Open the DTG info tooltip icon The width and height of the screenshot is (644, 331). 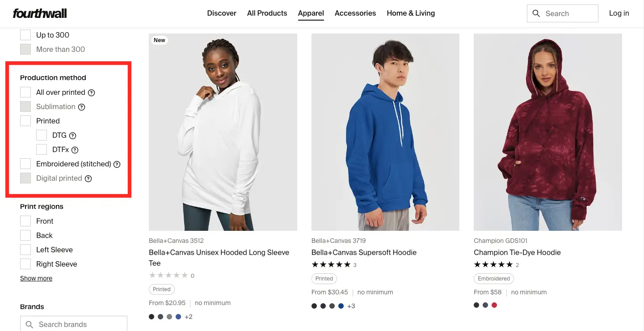[72, 136]
